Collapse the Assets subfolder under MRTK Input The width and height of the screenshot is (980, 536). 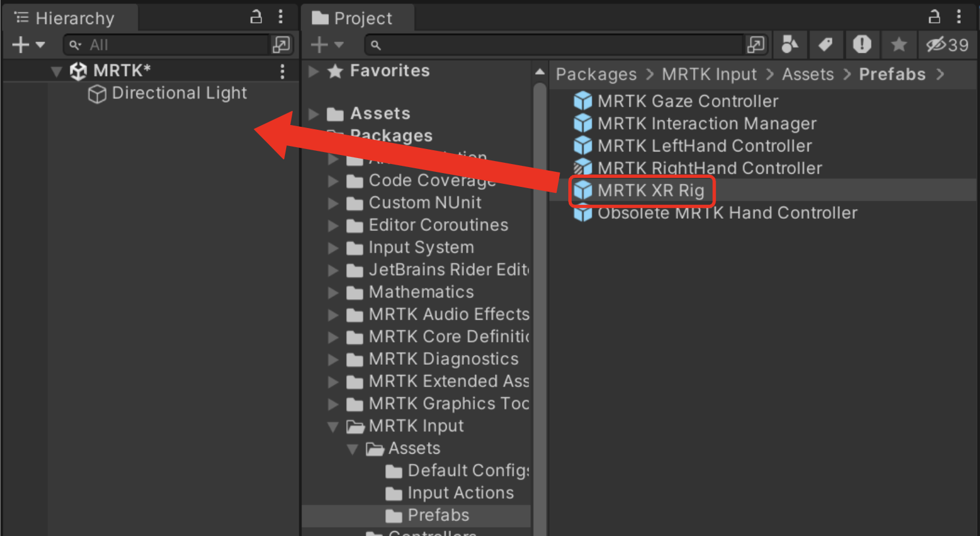[x=352, y=449]
